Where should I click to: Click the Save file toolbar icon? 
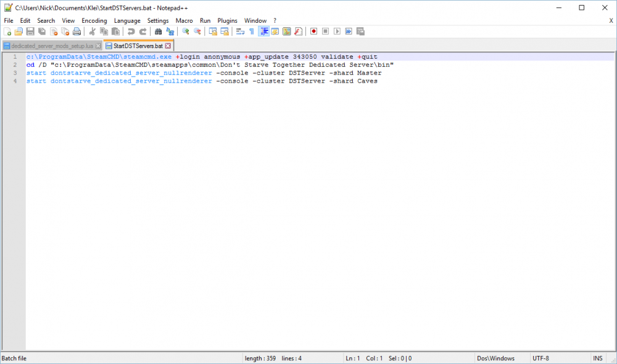coord(30,31)
